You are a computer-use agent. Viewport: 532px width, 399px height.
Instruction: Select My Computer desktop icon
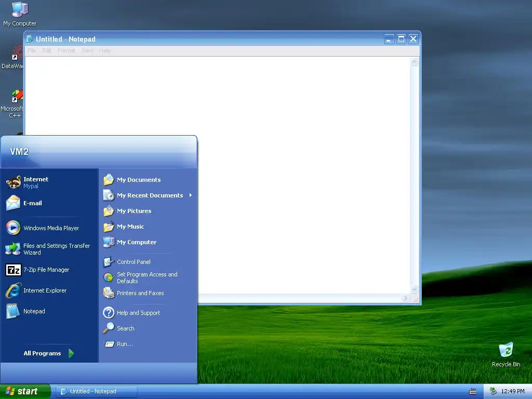[20, 9]
